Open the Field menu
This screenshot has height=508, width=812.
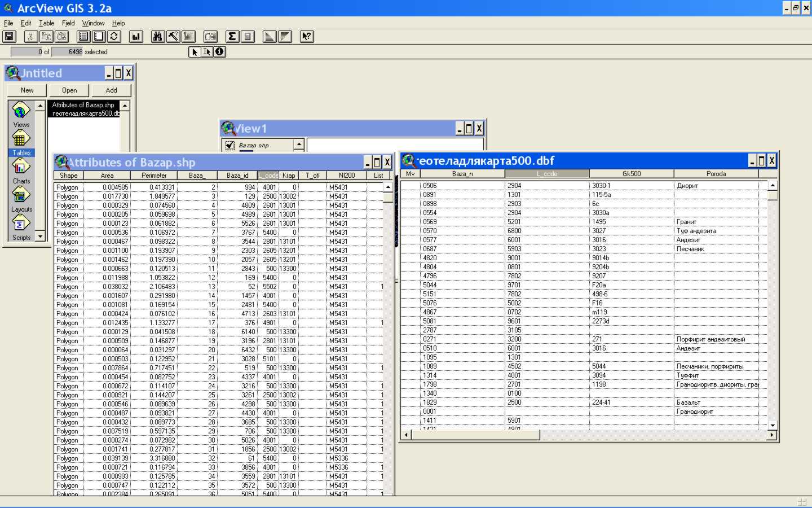[68, 23]
